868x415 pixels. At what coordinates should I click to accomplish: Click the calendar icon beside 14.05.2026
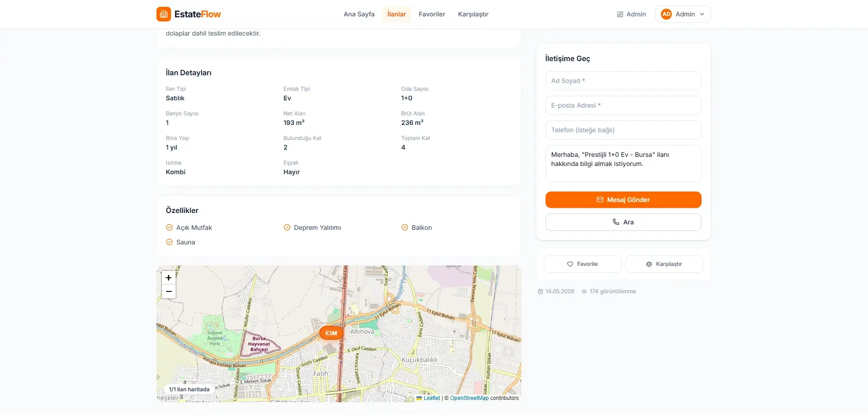coord(541,291)
